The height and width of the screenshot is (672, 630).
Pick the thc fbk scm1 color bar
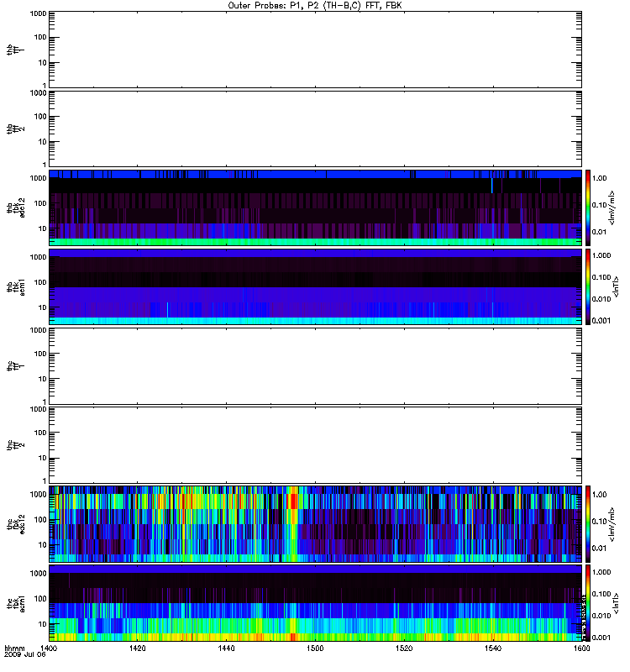pos(588,603)
